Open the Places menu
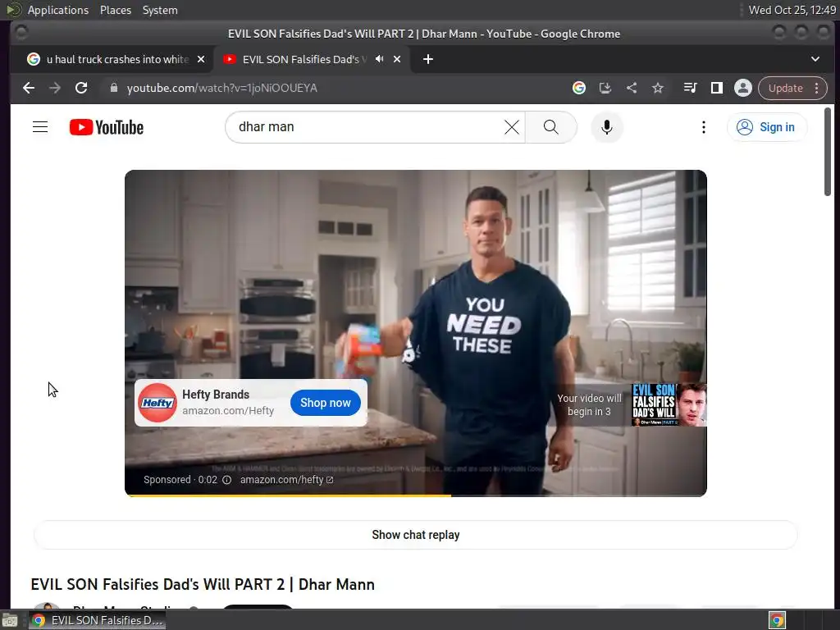Viewport: 840px width, 630px height. click(x=116, y=10)
